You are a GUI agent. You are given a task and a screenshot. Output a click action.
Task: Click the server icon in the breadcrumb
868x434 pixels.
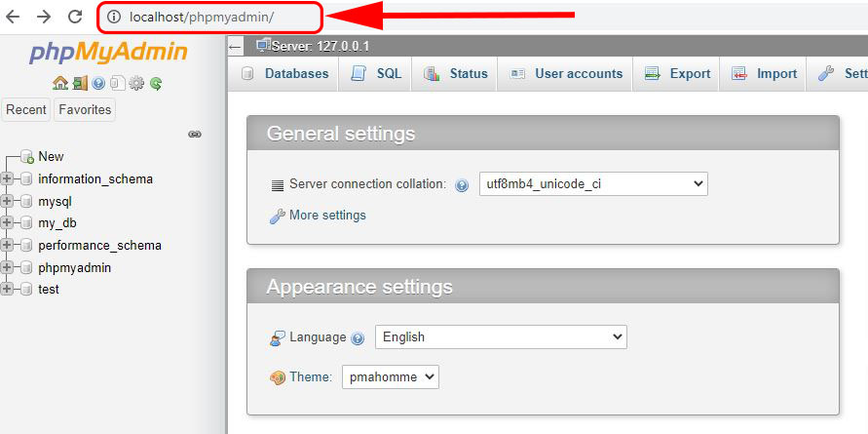click(263, 46)
